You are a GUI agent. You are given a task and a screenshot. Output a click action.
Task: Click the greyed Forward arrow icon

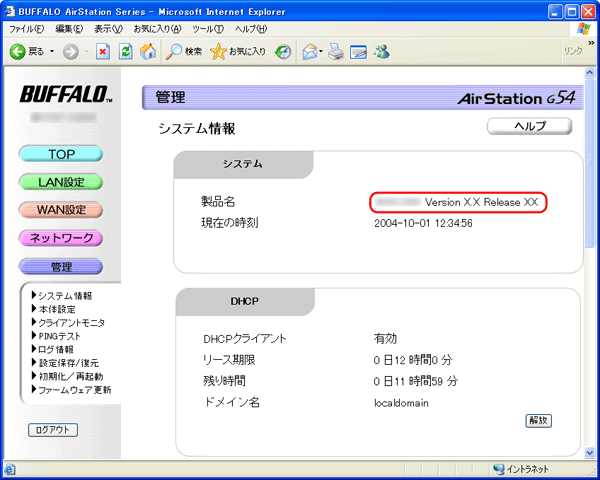click(71, 52)
